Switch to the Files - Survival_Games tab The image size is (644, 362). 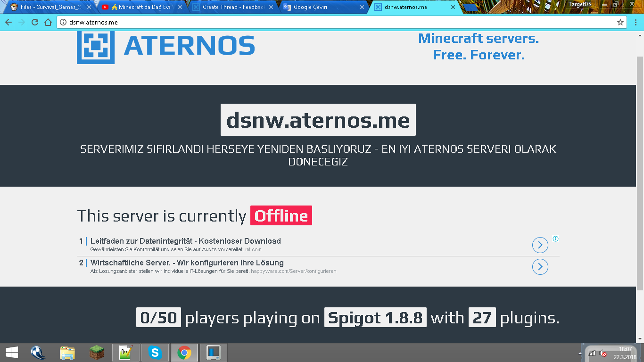pyautogui.click(x=50, y=7)
